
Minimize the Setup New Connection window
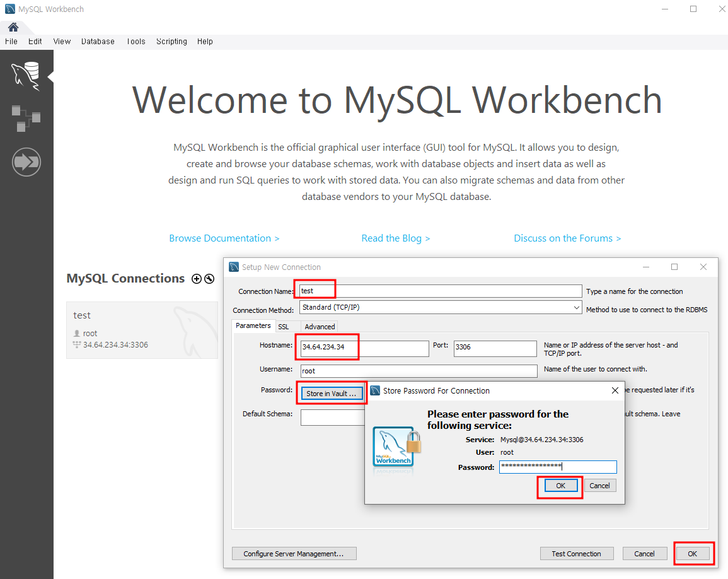pos(646,267)
